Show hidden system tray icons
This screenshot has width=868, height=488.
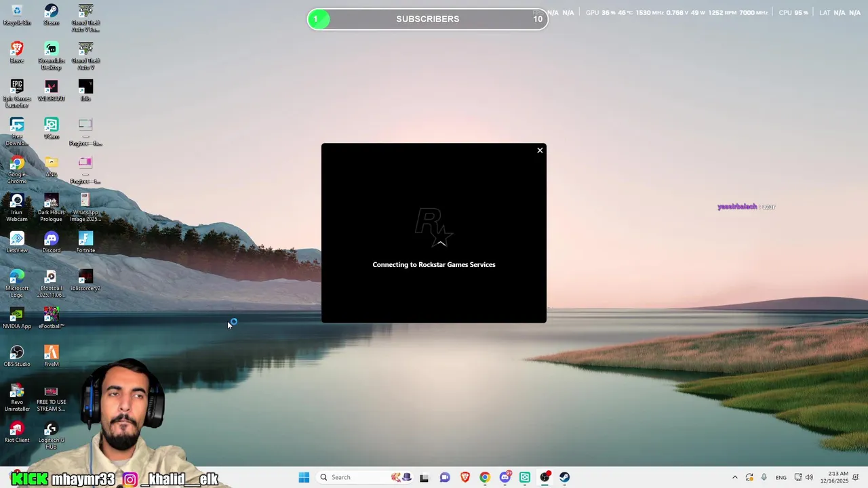coord(734,477)
